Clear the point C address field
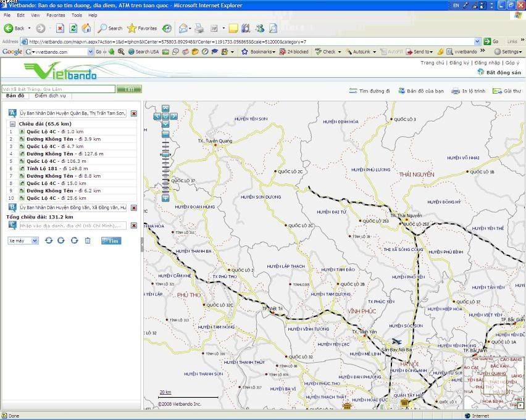Image resolution: width=526 pixels, height=420 pixels. coord(134,226)
